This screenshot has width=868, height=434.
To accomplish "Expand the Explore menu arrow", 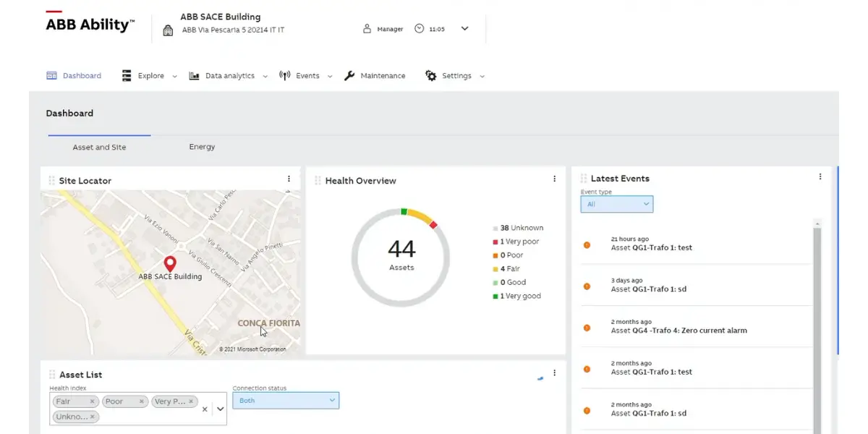I will click(174, 76).
